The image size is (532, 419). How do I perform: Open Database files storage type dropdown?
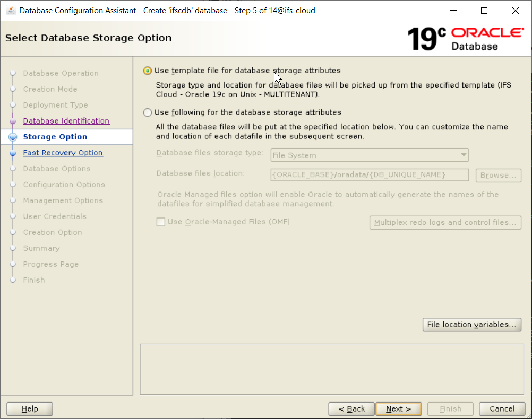point(370,155)
